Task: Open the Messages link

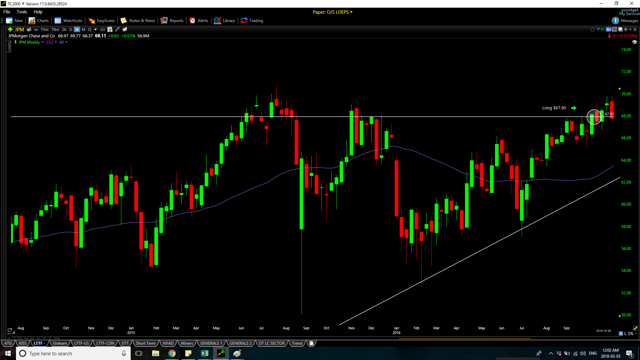Action: tap(625, 20)
